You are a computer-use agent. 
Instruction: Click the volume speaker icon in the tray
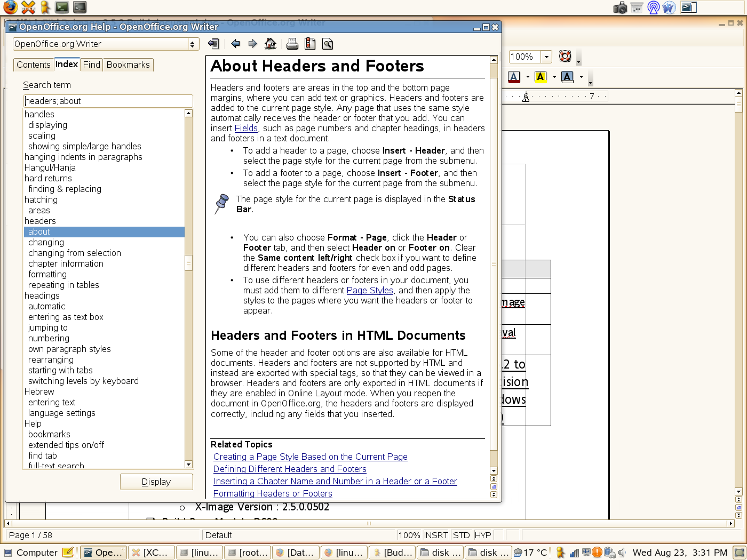(621, 553)
